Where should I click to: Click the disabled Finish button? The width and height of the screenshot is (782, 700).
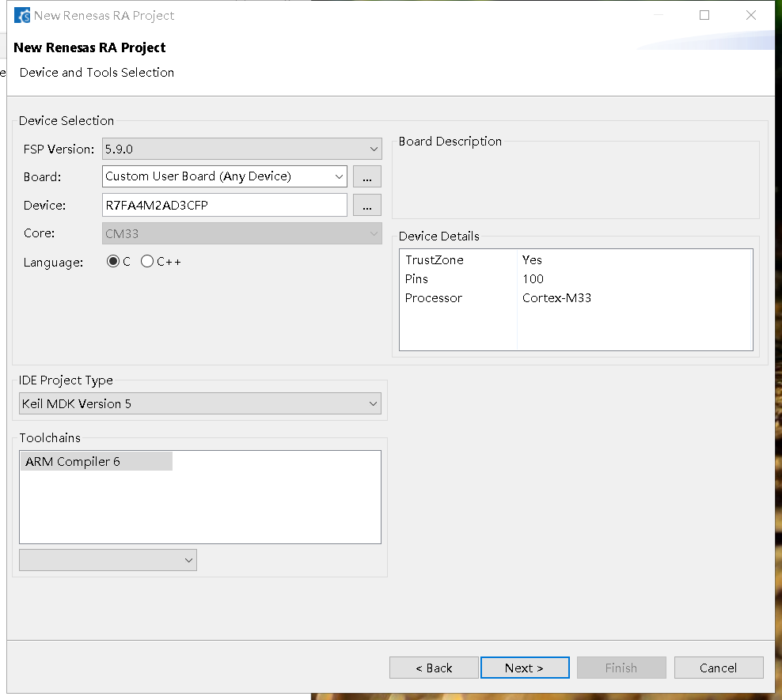621,668
